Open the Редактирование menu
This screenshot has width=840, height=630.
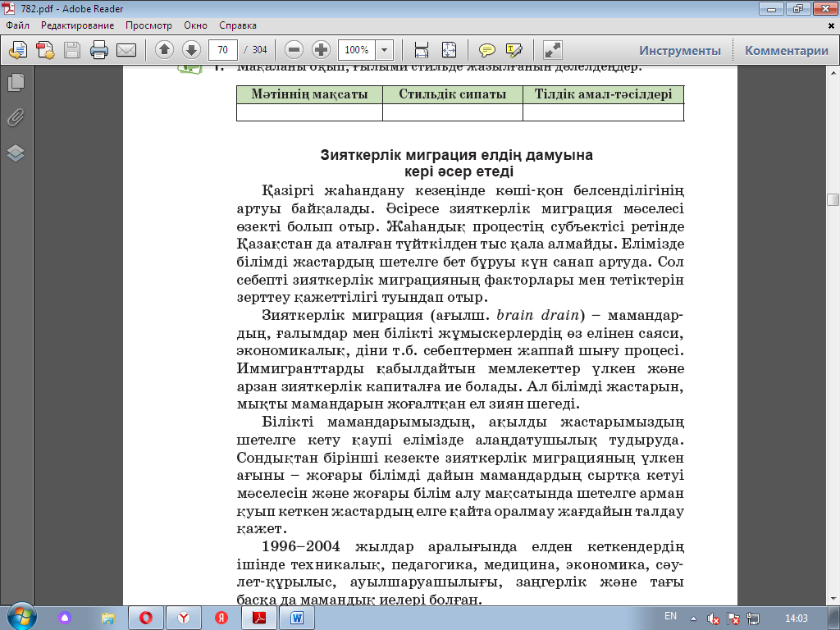pyautogui.click(x=78, y=25)
